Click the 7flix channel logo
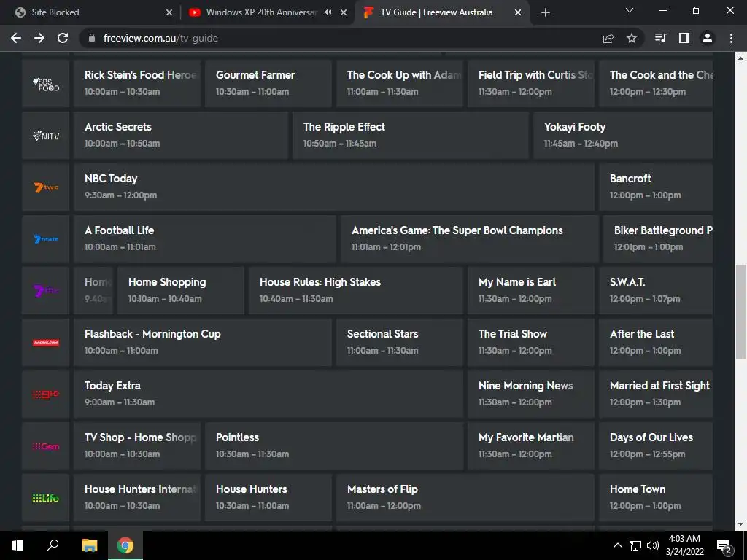This screenshot has width=747, height=560. pyautogui.click(x=46, y=290)
